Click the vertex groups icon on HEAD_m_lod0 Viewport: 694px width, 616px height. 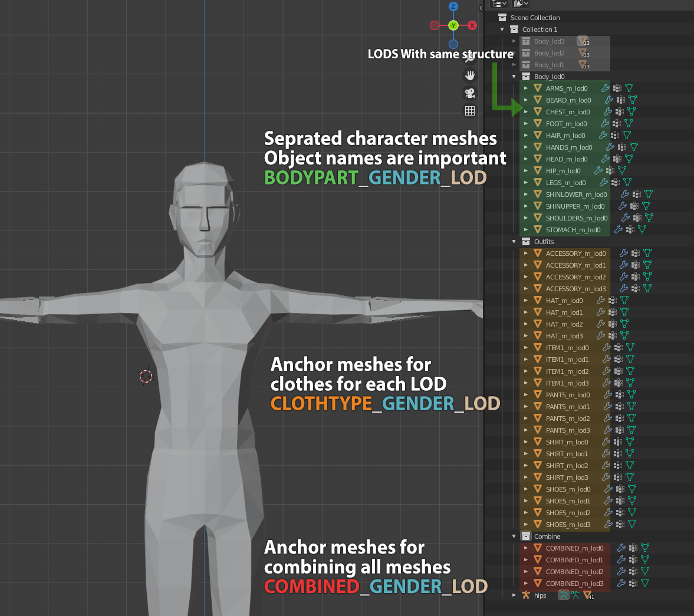[x=616, y=159]
